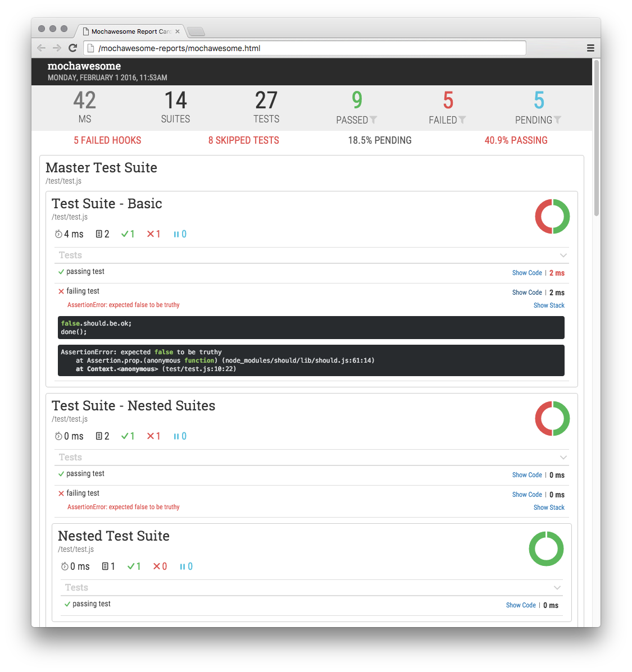Filter by FAILED tests funnel icon
Image resolution: width=632 pixels, height=672 pixels.
[462, 120]
